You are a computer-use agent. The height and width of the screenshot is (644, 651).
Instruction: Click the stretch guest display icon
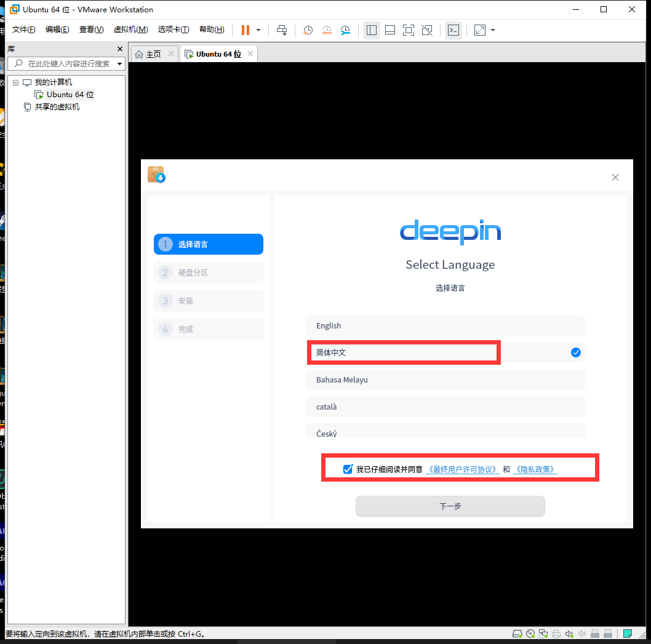479,30
